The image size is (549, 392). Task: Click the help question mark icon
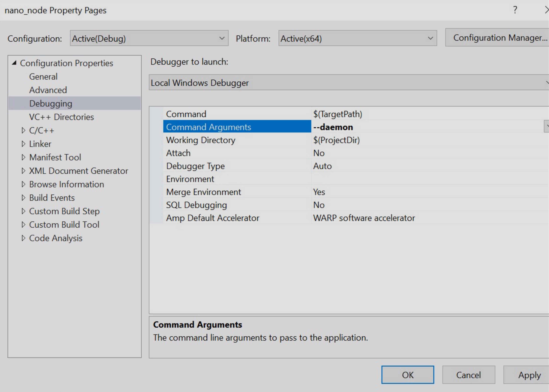[x=515, y=10]
